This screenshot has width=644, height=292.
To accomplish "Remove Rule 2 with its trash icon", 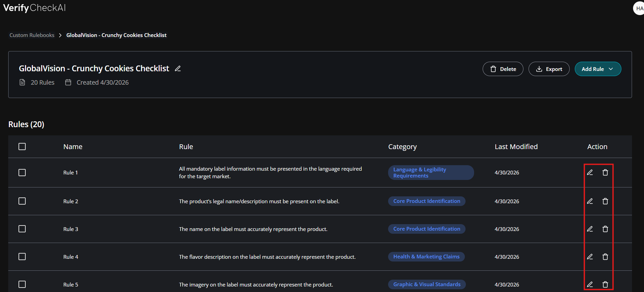I will [605, 201].
